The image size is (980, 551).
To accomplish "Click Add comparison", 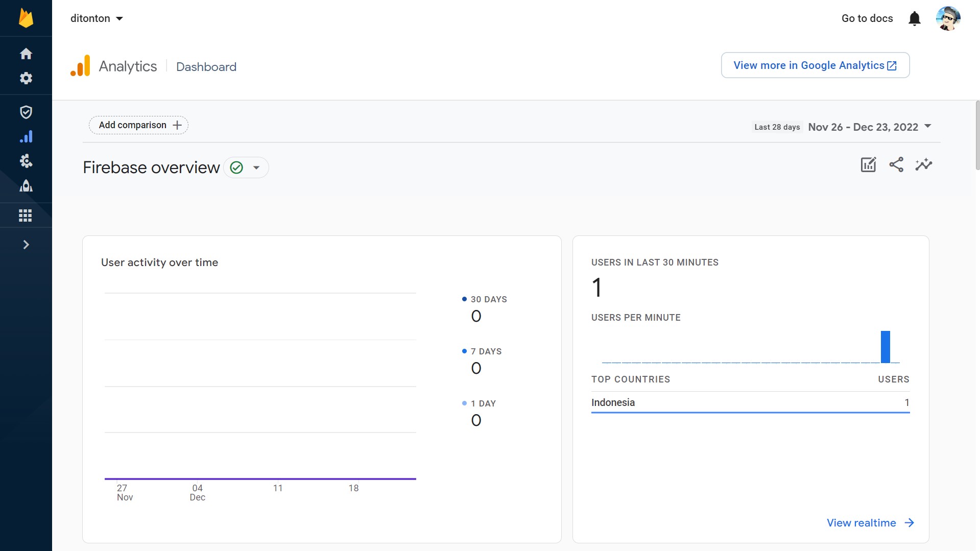I will coord(138,125).
